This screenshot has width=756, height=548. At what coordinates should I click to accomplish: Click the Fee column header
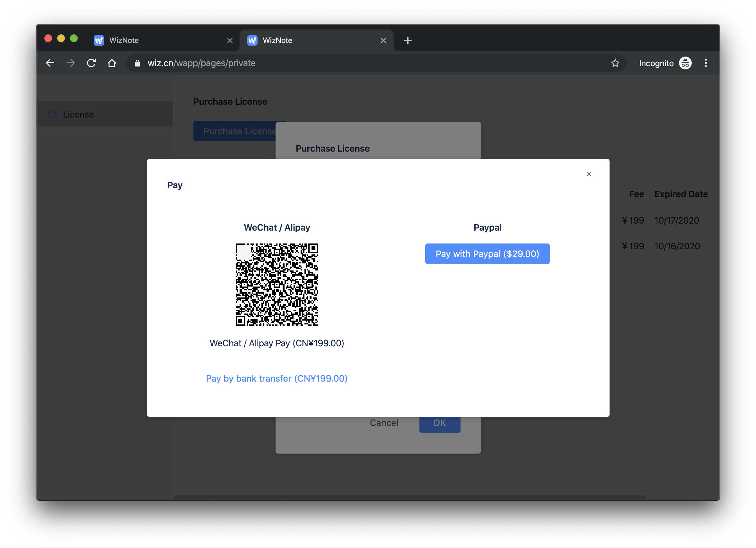pyautogui.click(x=636, y=194)
